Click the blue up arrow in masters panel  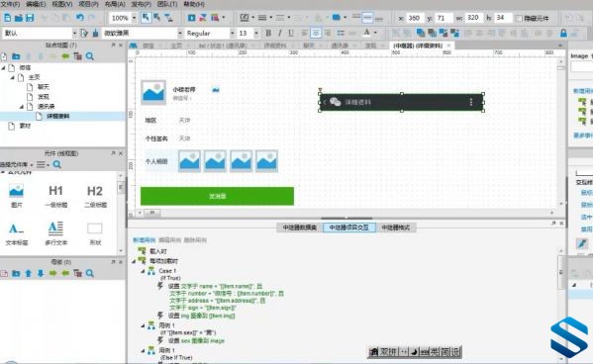click(x=28, y=273)
